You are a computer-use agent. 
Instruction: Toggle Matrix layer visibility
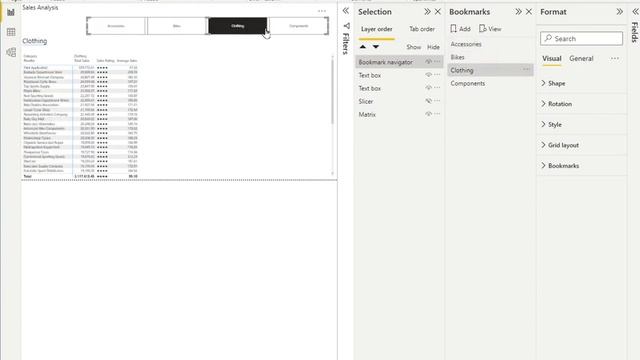(x=428, y=114)
